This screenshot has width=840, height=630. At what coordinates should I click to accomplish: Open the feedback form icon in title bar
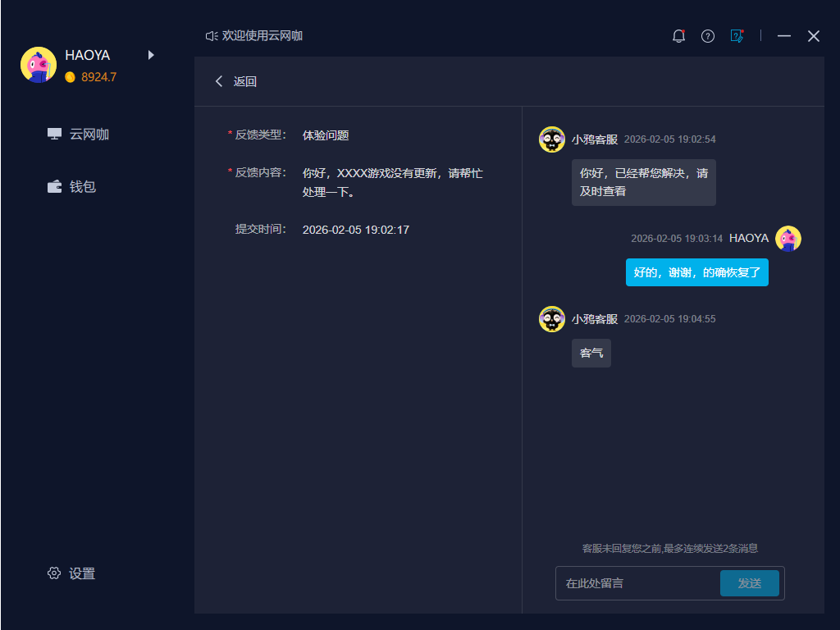click(737, 36)
